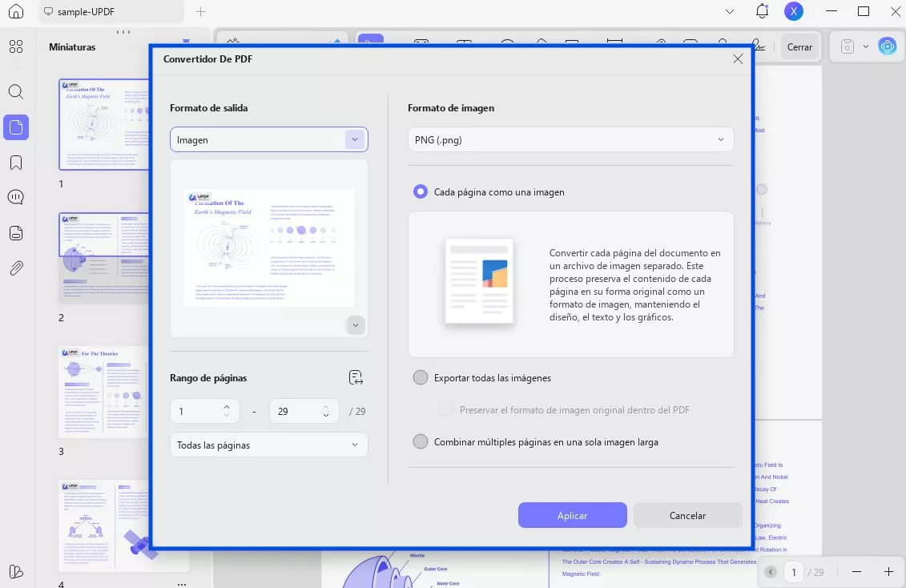Screen dimensions: 906x588
Task: Open a new tab with plus icon
Action: [200, 11]
